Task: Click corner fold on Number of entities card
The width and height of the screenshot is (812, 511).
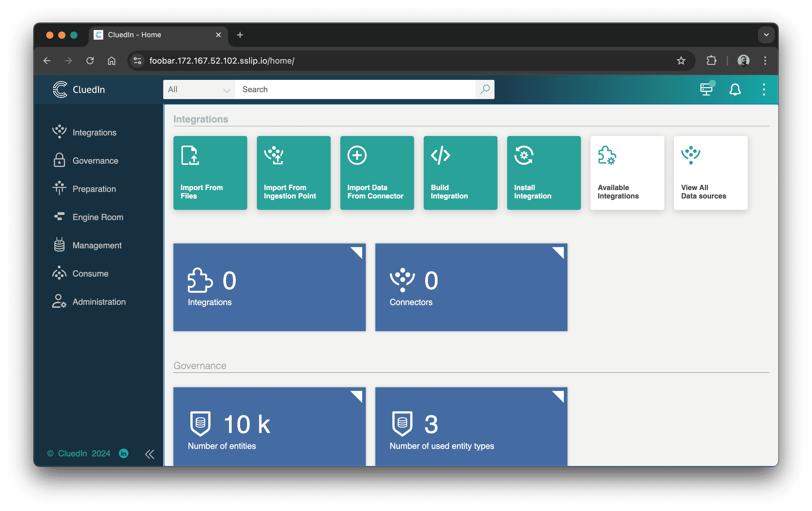Action: (x=358, y=395)
